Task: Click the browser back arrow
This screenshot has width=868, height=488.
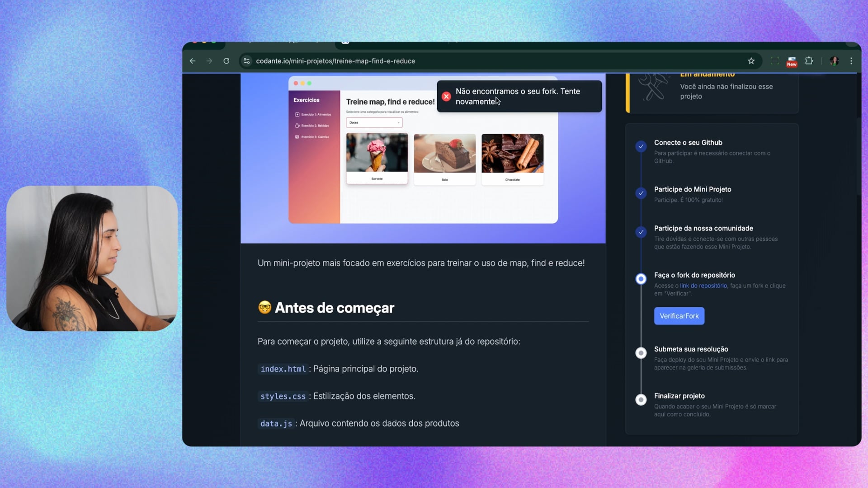Action: coord(193,61)
